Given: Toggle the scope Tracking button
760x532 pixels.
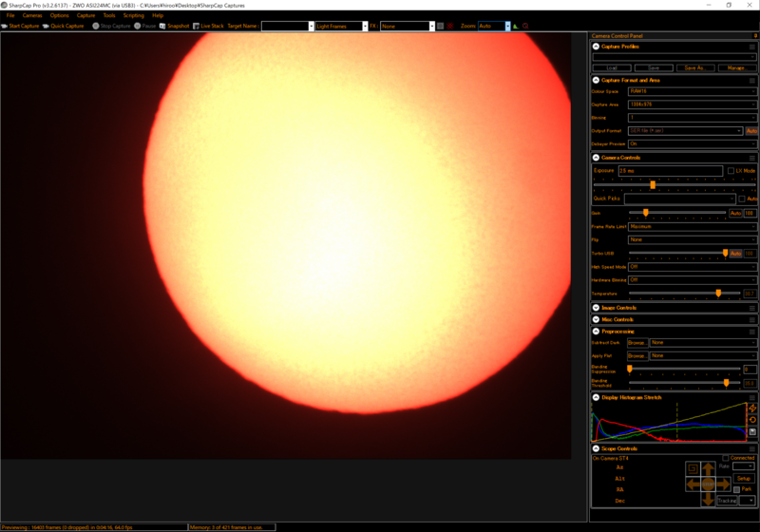Looking at the screenshot, I should (727, 501).
